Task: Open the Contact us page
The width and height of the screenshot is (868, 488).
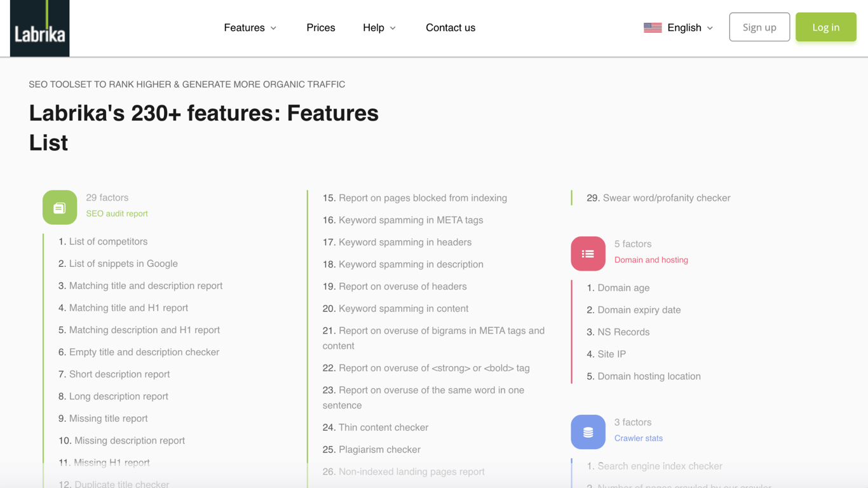Action: coord(451,27)
